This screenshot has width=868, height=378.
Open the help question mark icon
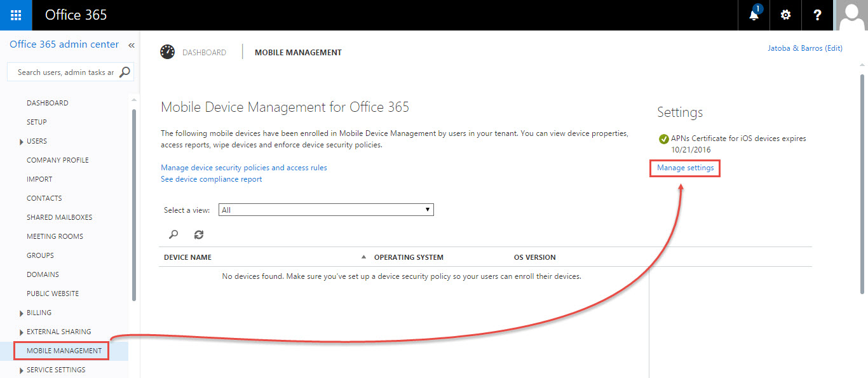[817, 15]
